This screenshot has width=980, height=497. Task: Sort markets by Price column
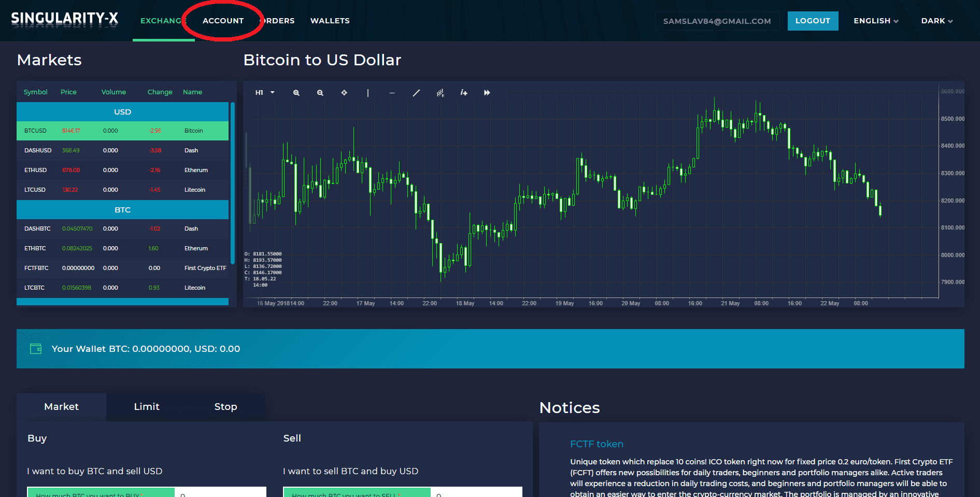(68, 92)
